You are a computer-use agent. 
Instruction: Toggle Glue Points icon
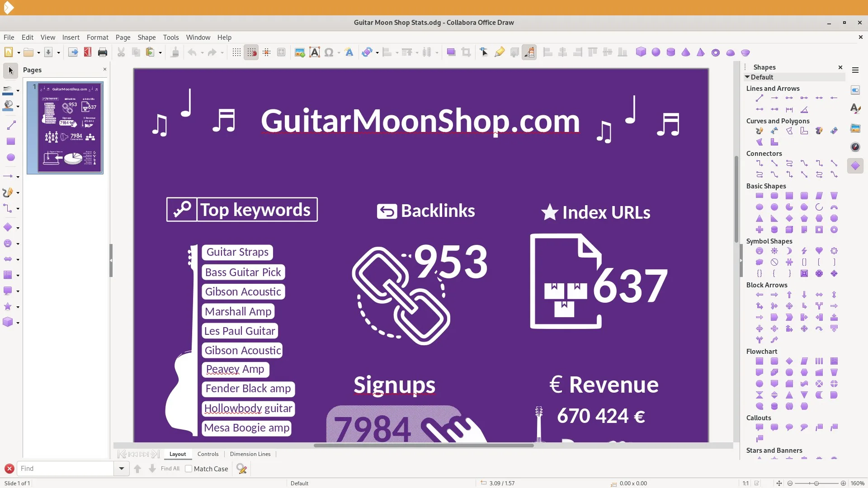pos(499,52)
